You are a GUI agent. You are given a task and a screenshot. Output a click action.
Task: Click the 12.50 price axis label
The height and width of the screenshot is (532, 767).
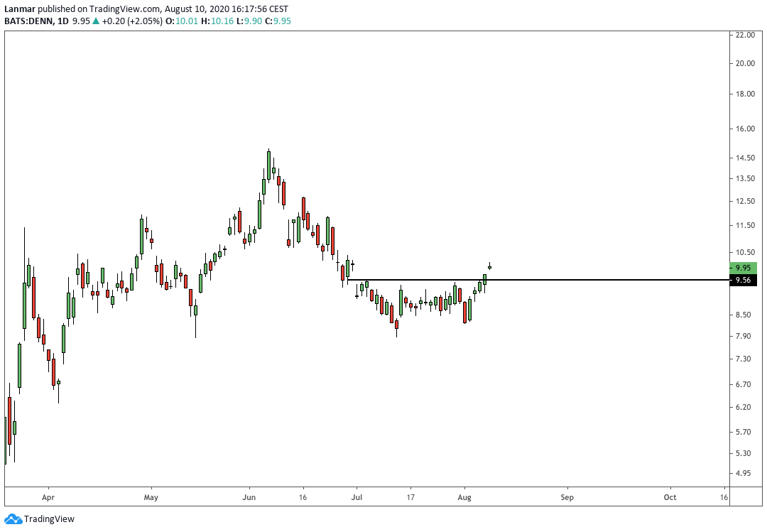click(744, 201)
